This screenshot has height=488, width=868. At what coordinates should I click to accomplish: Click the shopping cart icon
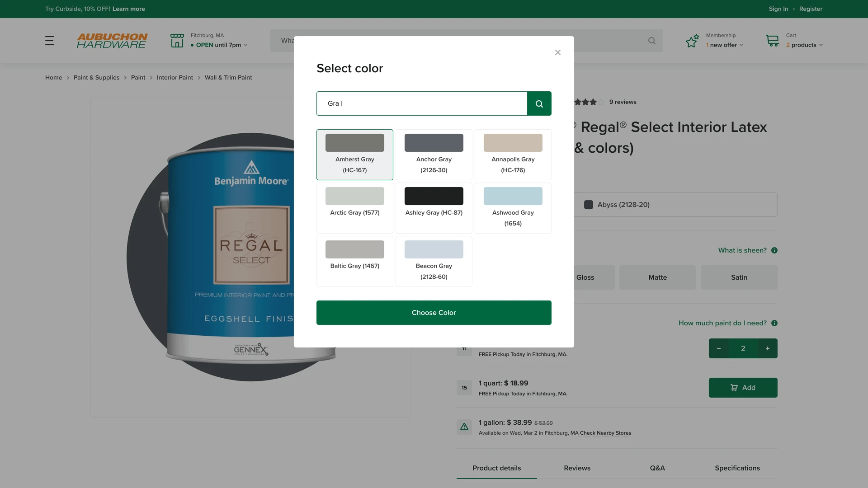(x=773, y=41)
